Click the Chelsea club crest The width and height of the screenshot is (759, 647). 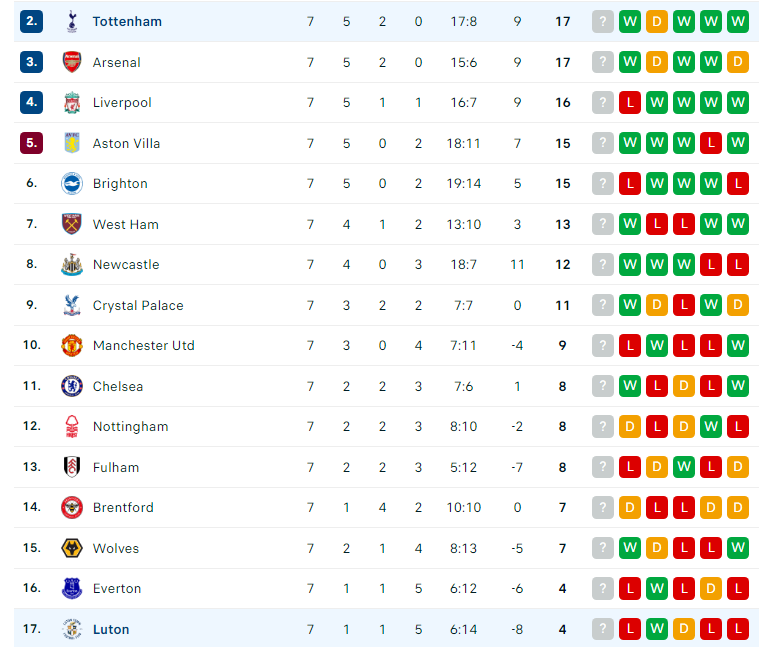(72, 386)
